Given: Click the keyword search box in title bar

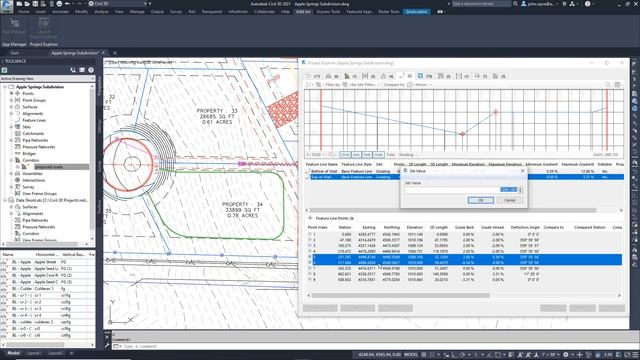Looking at the screenshot, I should [481, 4].
